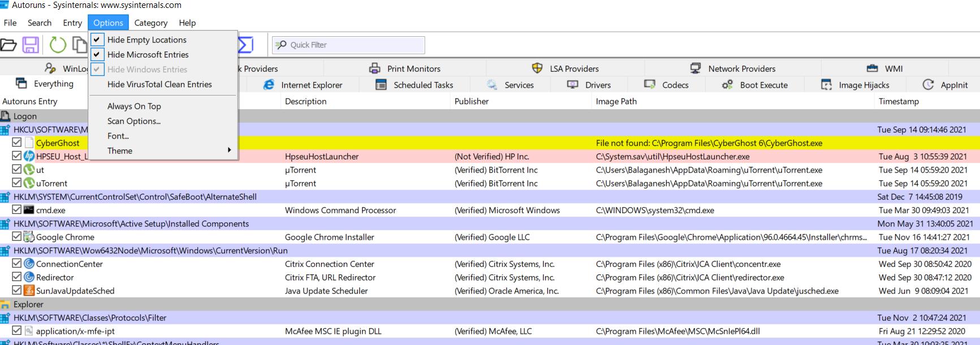This screenshot has height=345, width=980.
Task: Click the Services gear icon
Action: coord(493,85)
